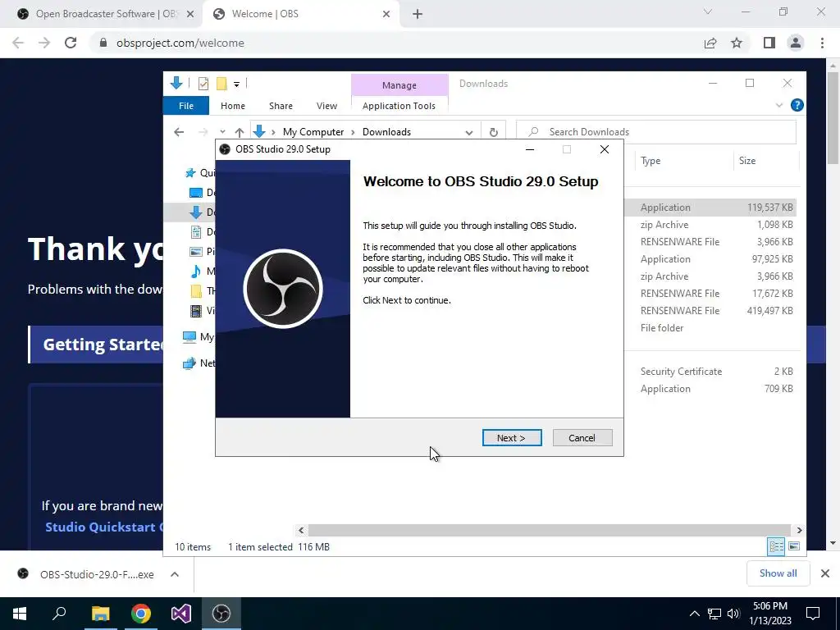
Task: Click My Computer in address breadcrumb
Action: [x=313, y=132]
